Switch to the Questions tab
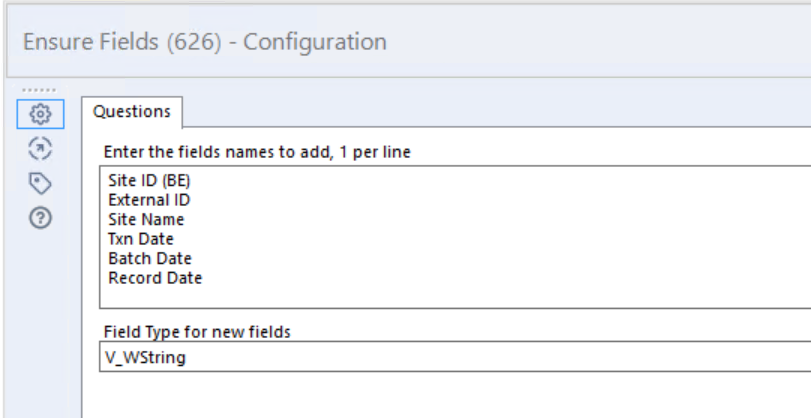This screenshot has width=811, height=418. (x=131, y=112)
